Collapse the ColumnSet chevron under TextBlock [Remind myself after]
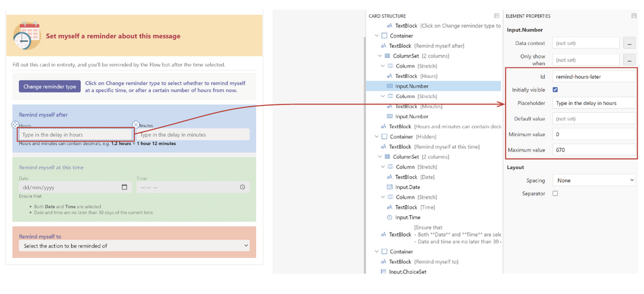The image size is (644, 294). (x=380, y=56)
